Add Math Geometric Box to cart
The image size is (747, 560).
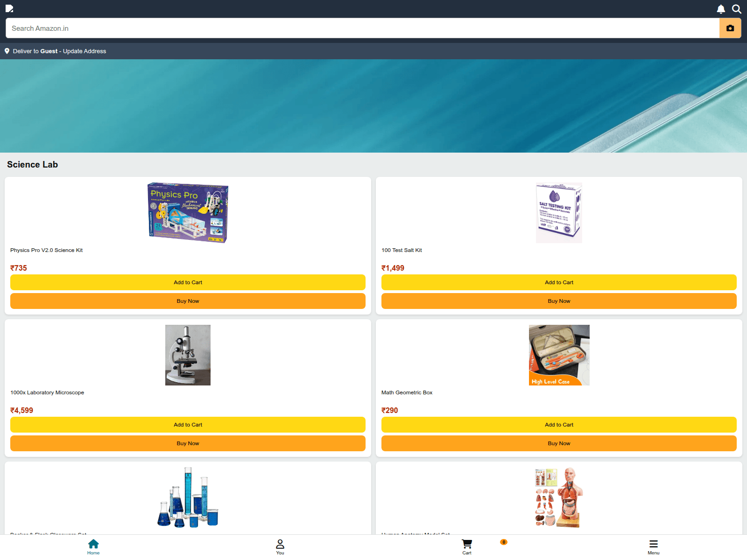[x=559, y=425]
